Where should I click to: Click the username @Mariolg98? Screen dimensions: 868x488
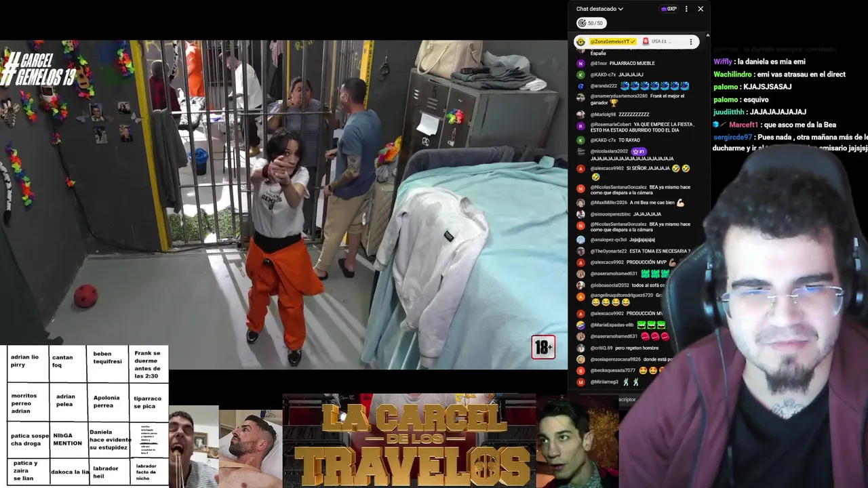[x=604, y=115]
